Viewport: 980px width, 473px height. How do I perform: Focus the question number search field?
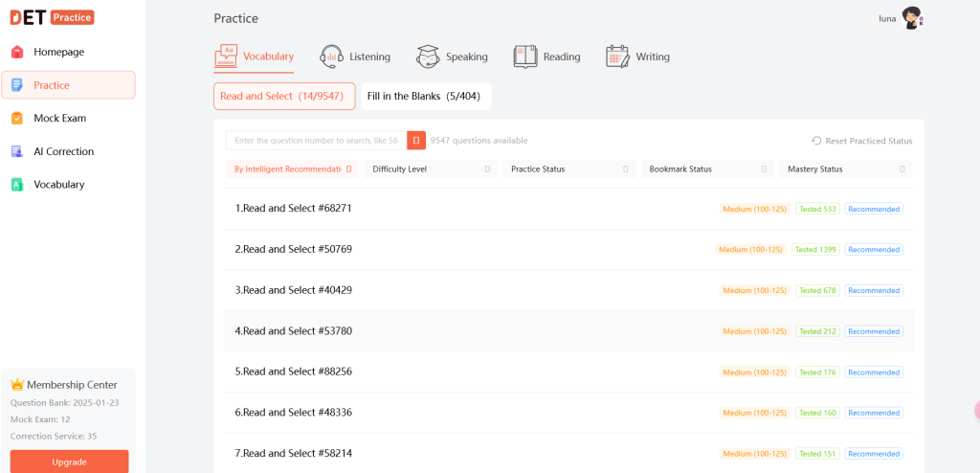[x=316, y=141]
